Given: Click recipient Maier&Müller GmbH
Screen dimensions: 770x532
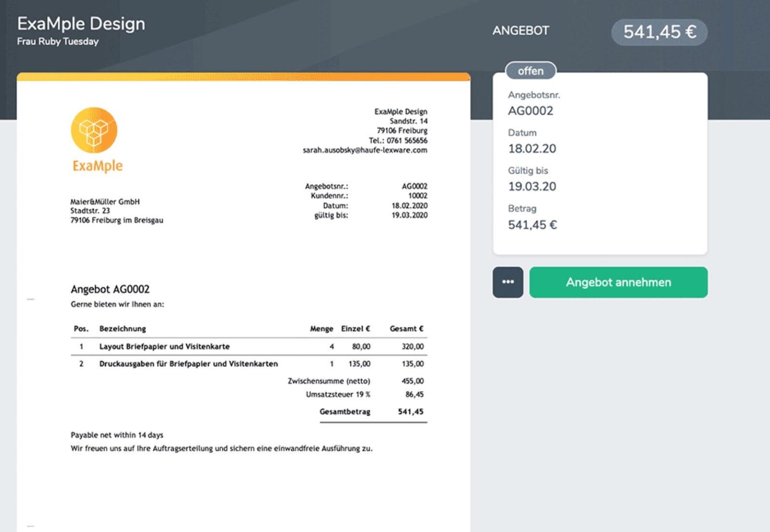Looking at the screenshot, I should coord(105,202).
